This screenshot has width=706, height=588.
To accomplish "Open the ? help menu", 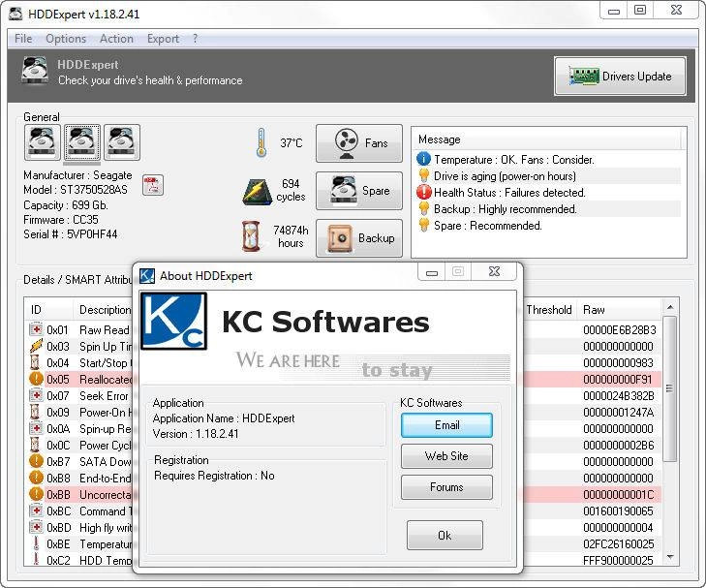I will point(195,39).
